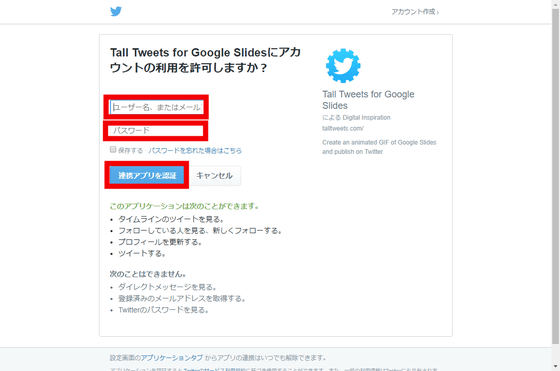Image resolution: width=560 pixels, height=371 pixels.
Task: Click the 次のことはできません heading
Action: click(x=148, y=274)
